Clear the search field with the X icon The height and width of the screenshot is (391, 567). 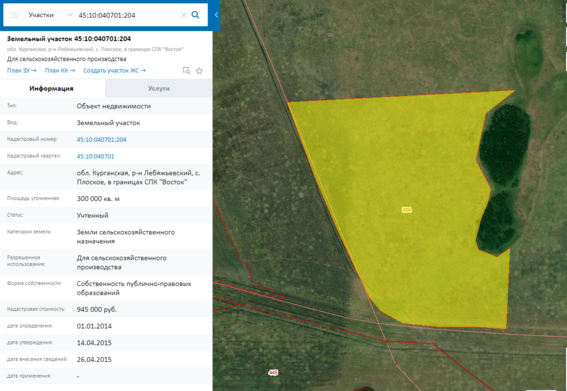[184, 15]
